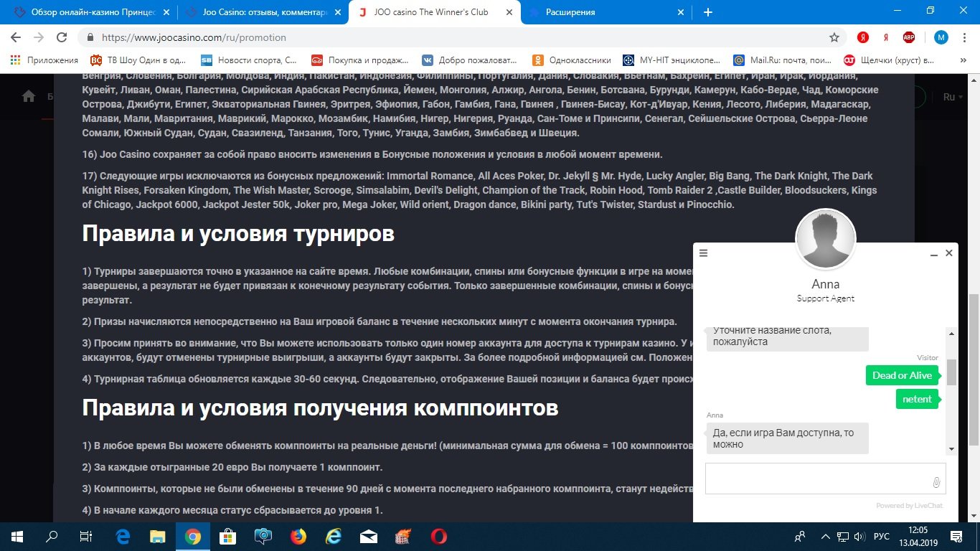Minimize the Anna support chat widget
This screenshot has width=980, height=551.
coord(934,254)
